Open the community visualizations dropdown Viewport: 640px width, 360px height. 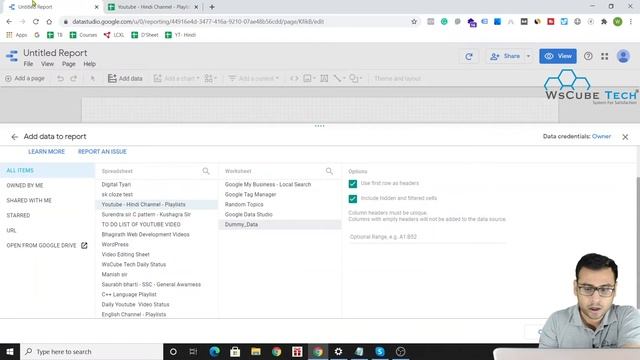[211, 78]
